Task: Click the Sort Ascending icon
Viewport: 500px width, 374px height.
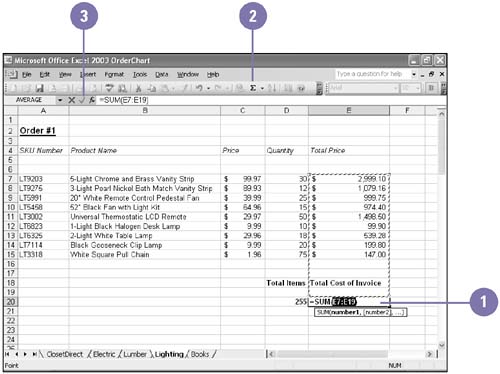Action: pos(272,88)
